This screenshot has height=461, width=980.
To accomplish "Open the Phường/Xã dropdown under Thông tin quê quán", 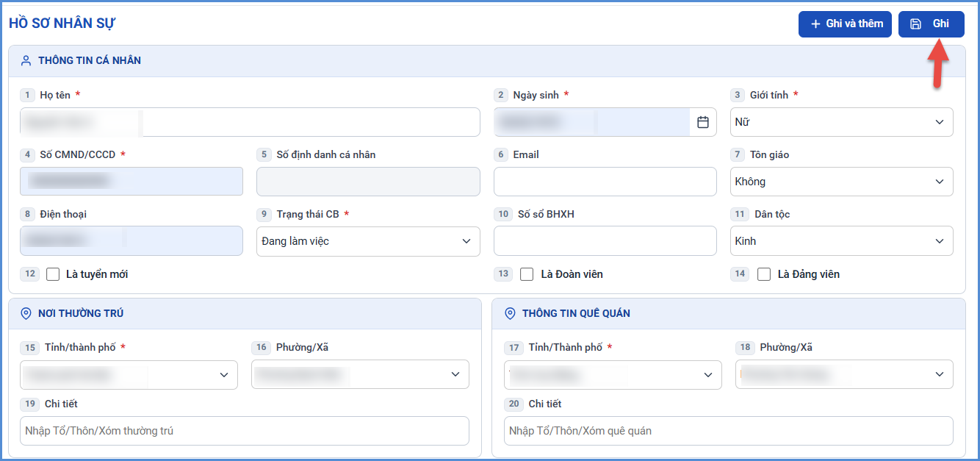I will pyautogui.click(x=844, y=374).
